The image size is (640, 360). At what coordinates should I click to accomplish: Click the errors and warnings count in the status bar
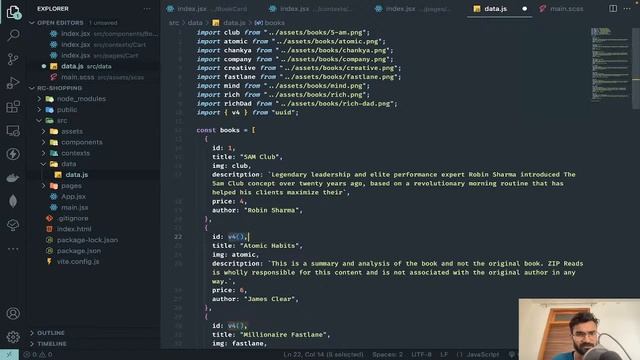click(38, 354)
